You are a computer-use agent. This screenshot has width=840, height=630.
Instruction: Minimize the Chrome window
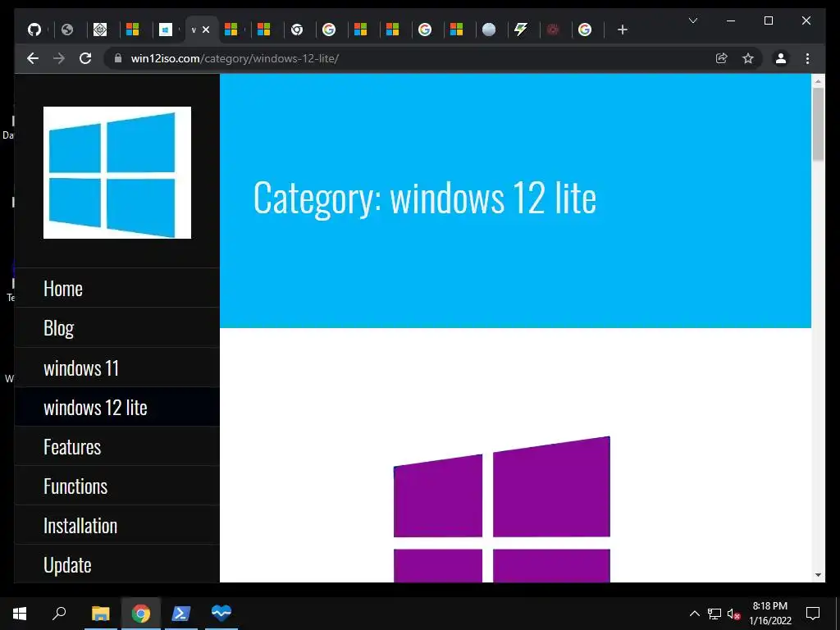click(731, 21)
